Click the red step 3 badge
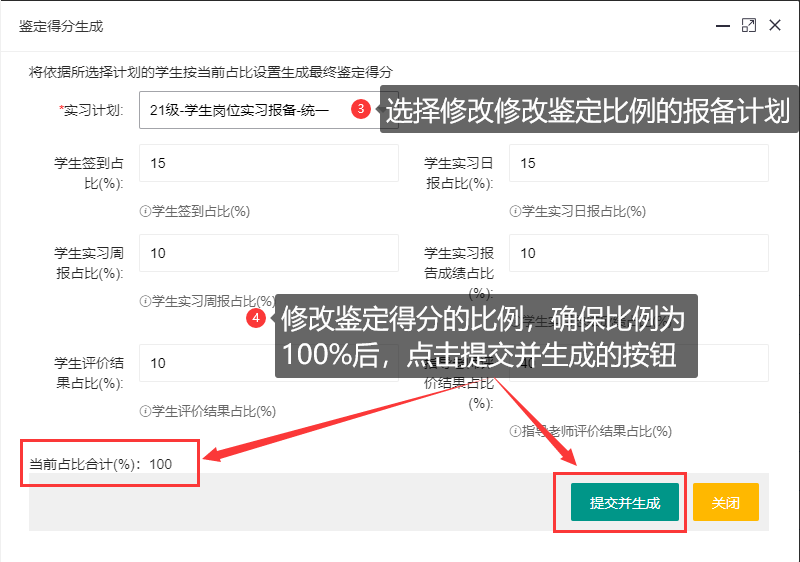This screenshot has width=800, height=562. tap(362, 109)
